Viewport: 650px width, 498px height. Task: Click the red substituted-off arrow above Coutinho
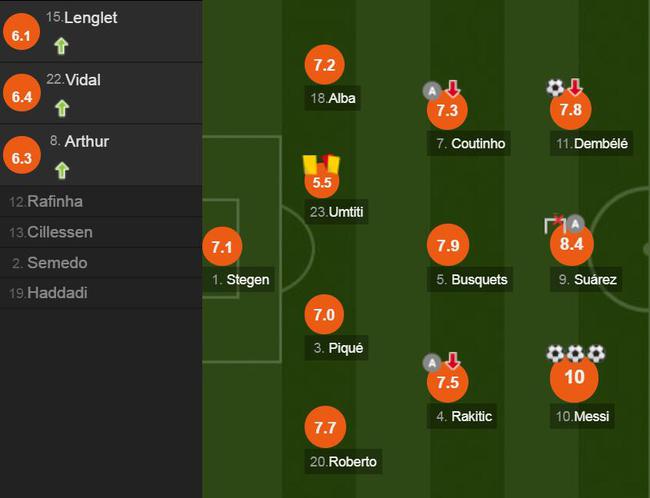(452, 89)
